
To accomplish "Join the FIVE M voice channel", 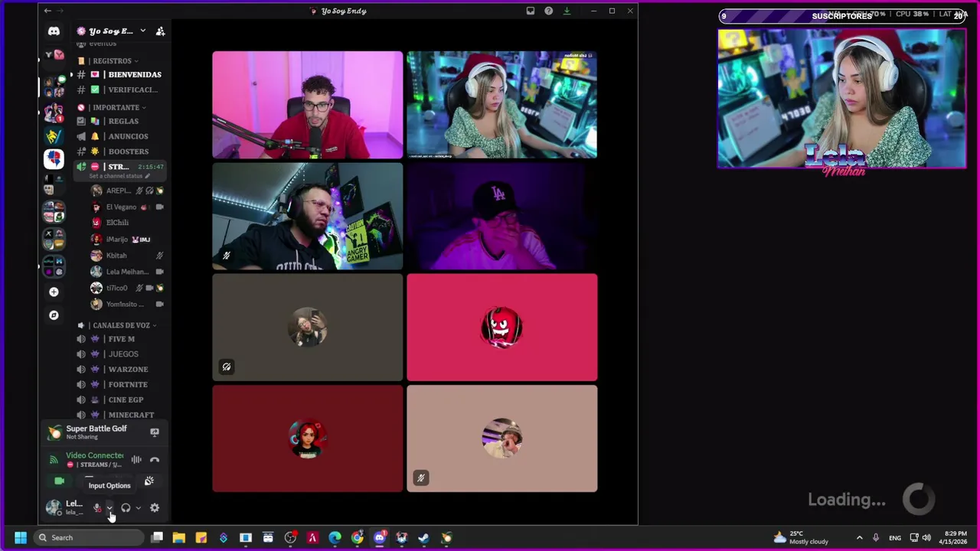I will point(121,339).
